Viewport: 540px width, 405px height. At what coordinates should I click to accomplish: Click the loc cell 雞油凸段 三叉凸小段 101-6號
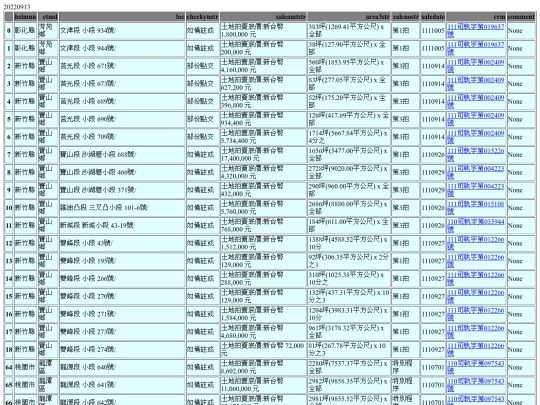point(122,208)
